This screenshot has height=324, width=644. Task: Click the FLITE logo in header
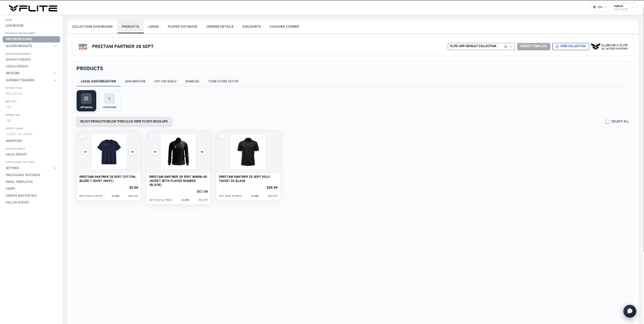pyautogui.click(x=33, y=8)
